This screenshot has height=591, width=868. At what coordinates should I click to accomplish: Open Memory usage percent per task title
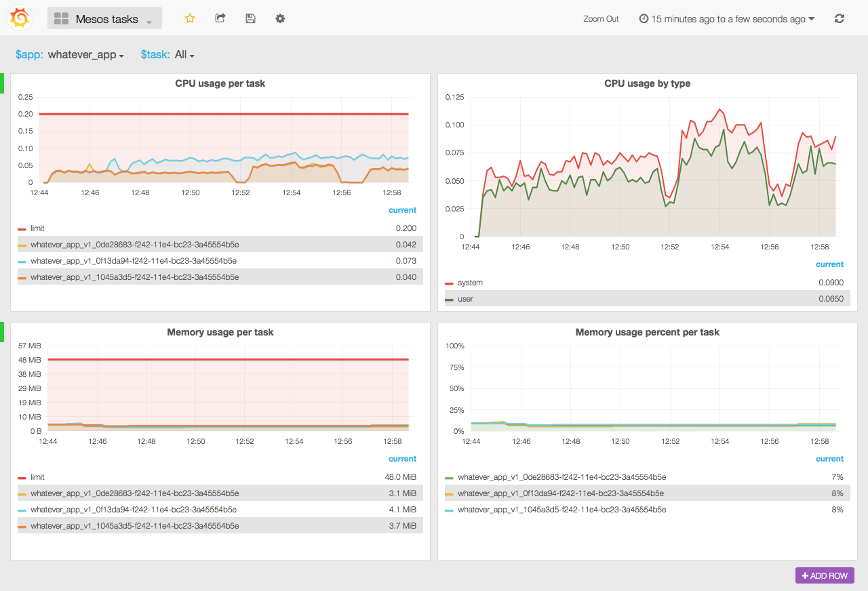click(648, 332)
